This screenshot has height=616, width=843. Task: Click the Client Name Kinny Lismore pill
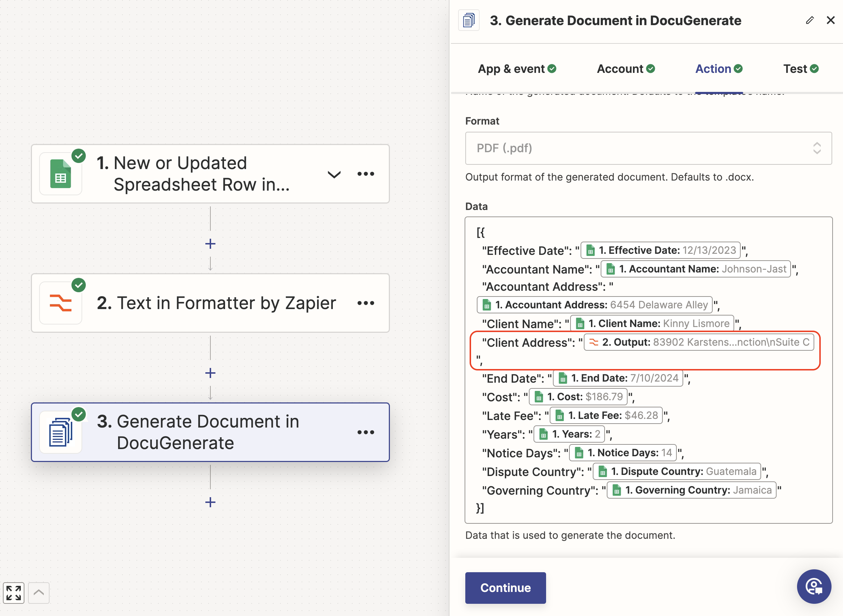point(652,323)
